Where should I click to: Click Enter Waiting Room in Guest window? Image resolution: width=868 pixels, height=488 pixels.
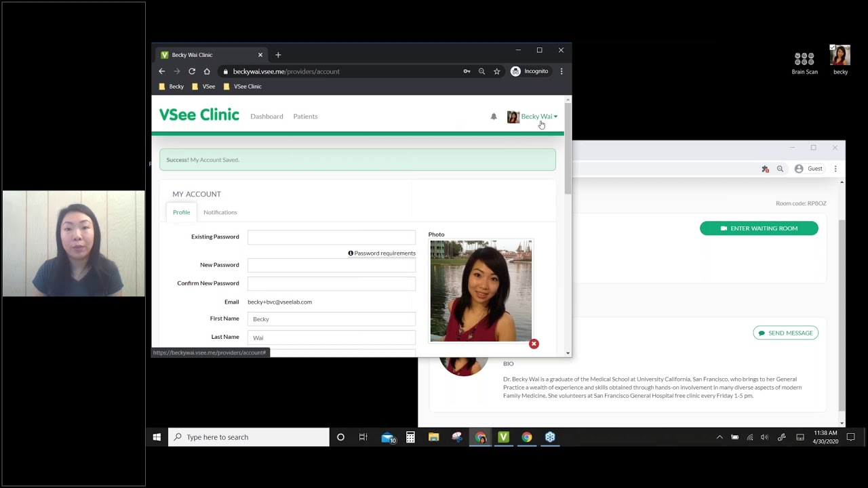(759, 228)
